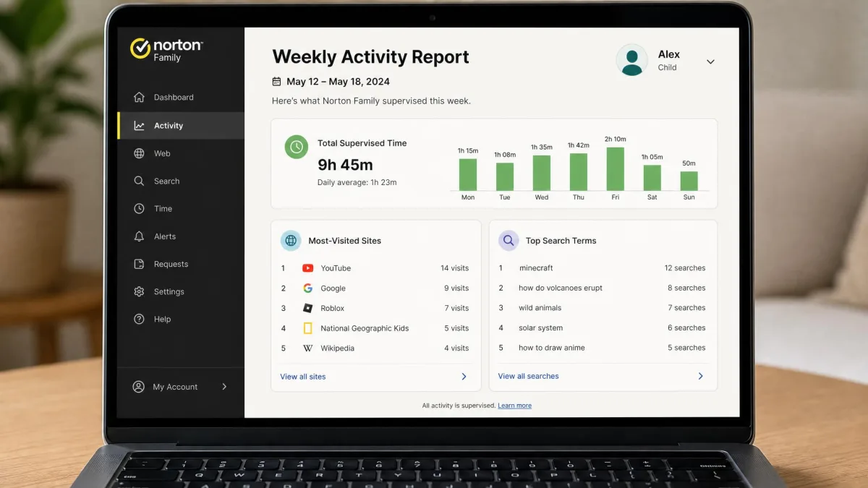The width and height of the screenshot is (868, 488).
Task: Click the View all sites link
Action: tap(303, 377)
